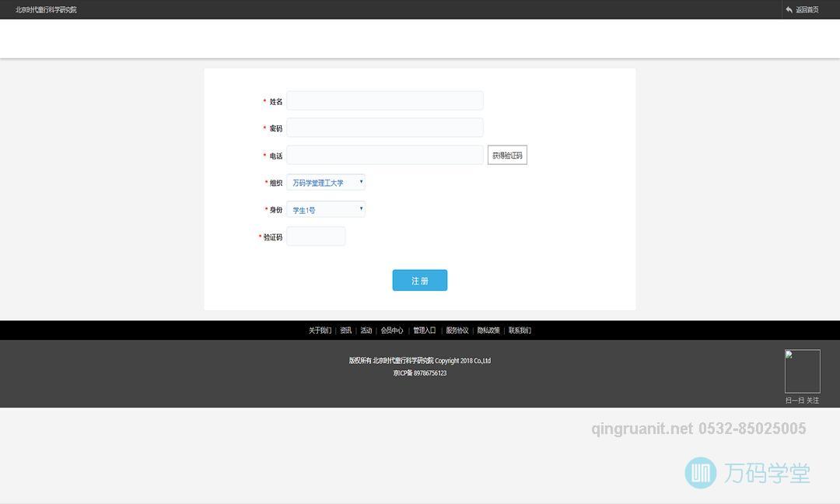This screenshot has width=840, height=504.
Task: Expand the 身份 identity dropdown
Action: click(x=326, y=209)
